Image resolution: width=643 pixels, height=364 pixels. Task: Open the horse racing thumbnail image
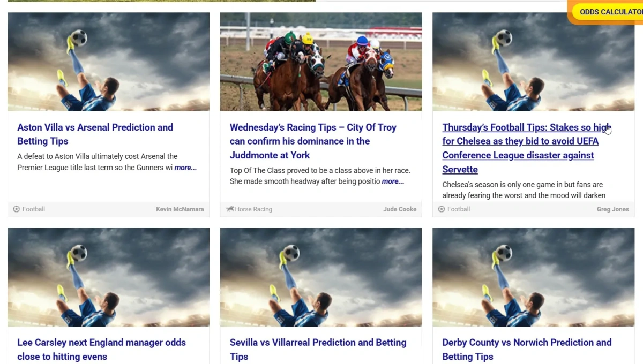(321, 62)
